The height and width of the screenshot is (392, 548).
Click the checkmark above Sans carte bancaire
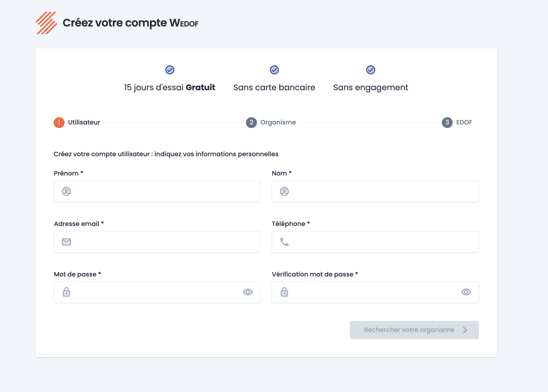[274, 70]
